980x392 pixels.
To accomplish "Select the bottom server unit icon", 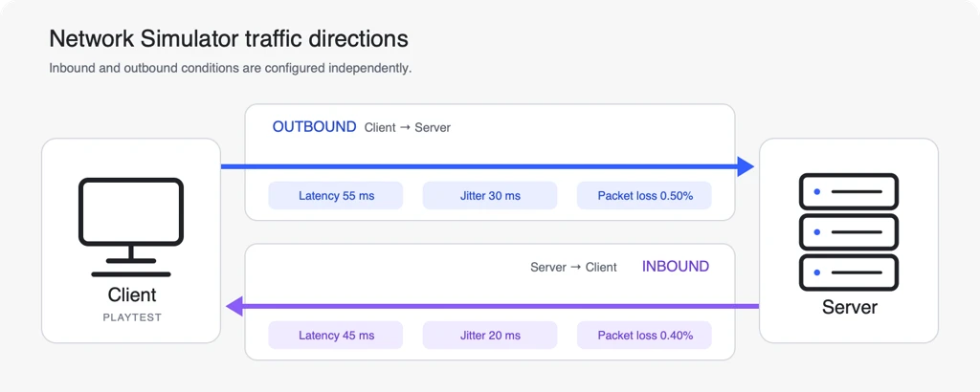I will click(849, 272).
